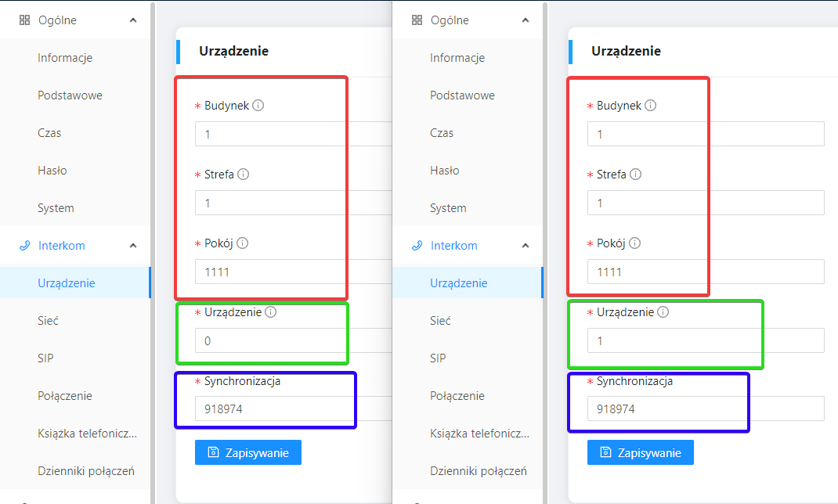Click the info icon beside Strefa in left panel
The width and height of the screenshot is (838, 504).
(x=243, y=174)
